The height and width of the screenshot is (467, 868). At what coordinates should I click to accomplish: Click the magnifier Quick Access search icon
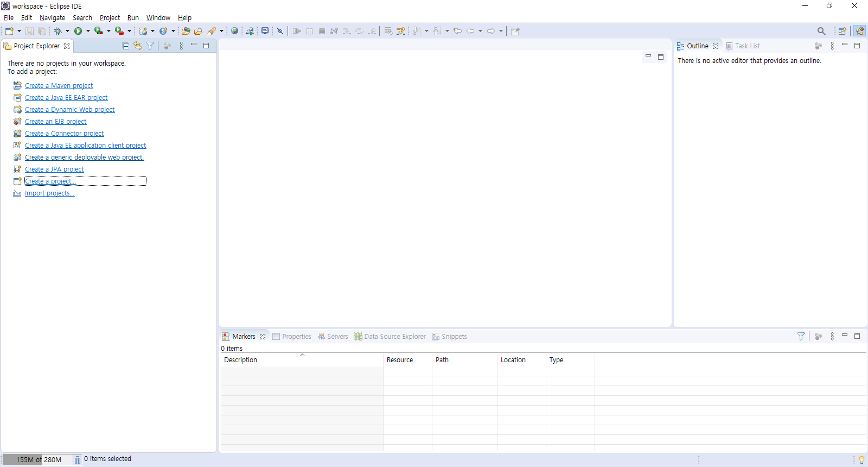[x=821, y=31]
